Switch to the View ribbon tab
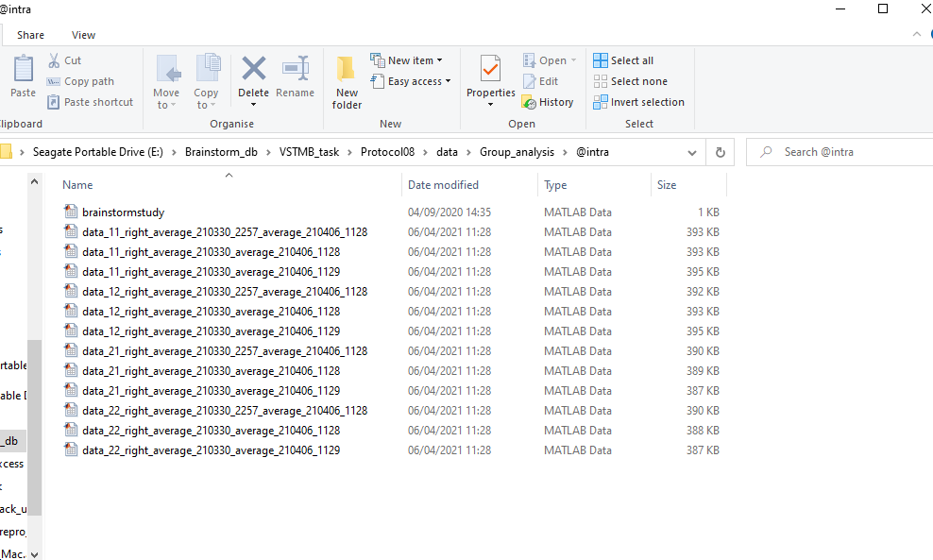 tap(83, 35)
